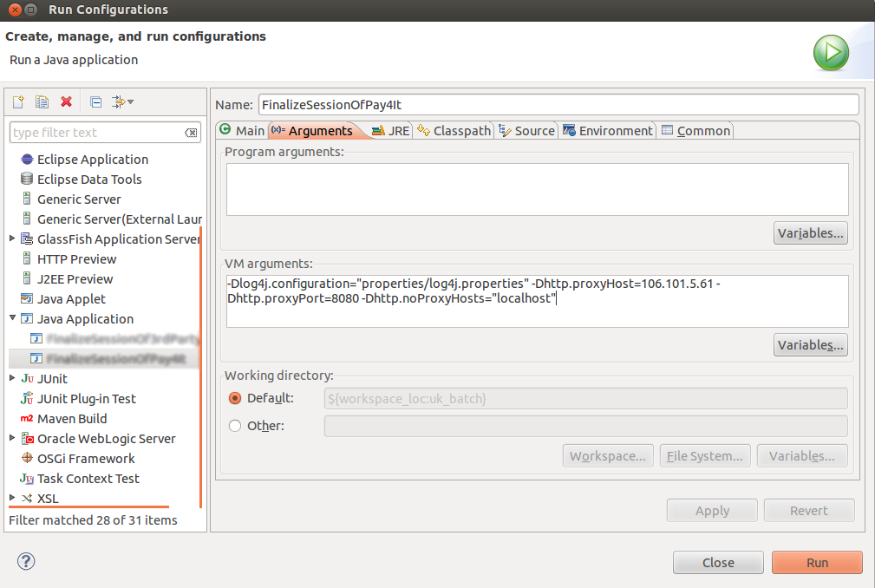Screen dimensions: 875x588
Task: Open help via question mark icon
Action: [26, 561]
